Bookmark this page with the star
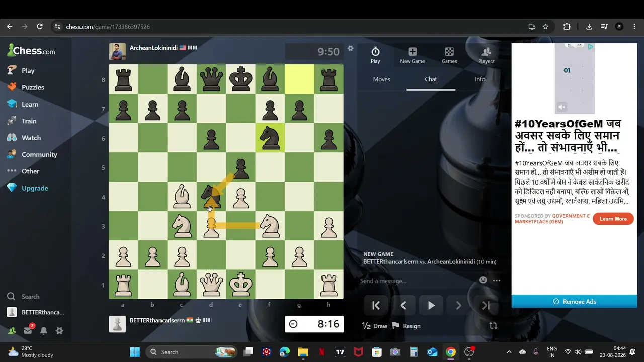The image size is (644, 362). click(545, 27)
